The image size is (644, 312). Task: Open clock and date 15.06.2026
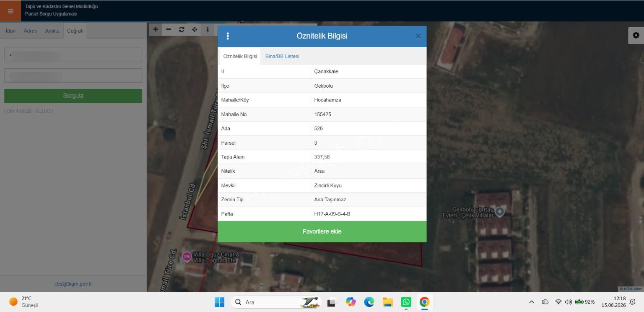point(613,302)
